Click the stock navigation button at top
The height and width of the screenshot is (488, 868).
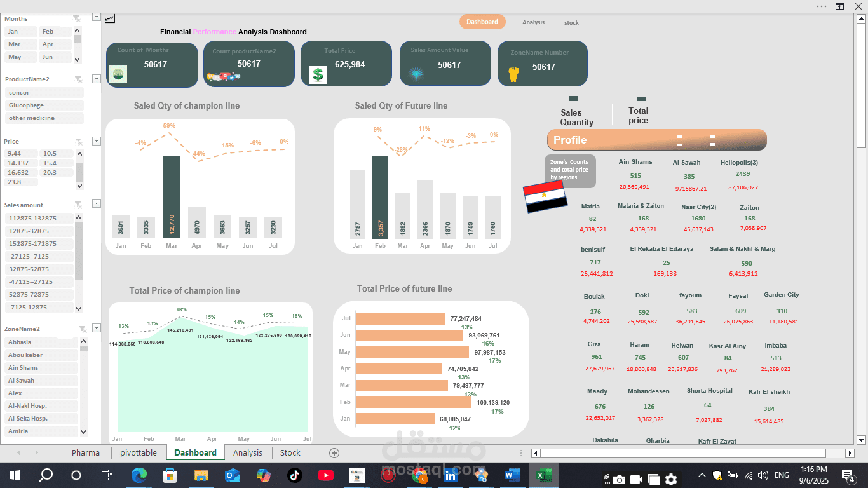(x=572, y=23)
